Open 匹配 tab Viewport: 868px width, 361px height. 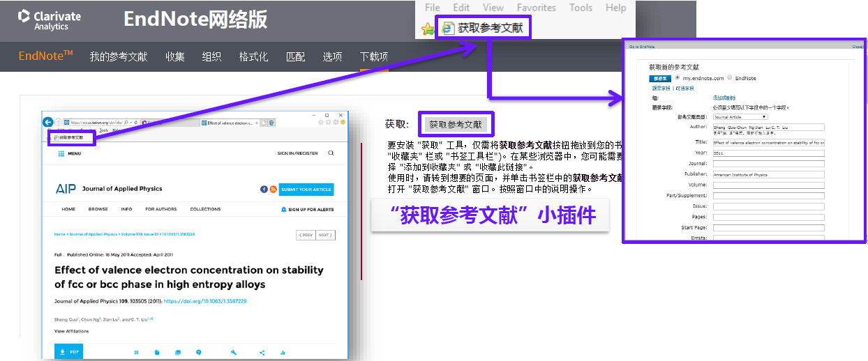click(x=296, y=57)
